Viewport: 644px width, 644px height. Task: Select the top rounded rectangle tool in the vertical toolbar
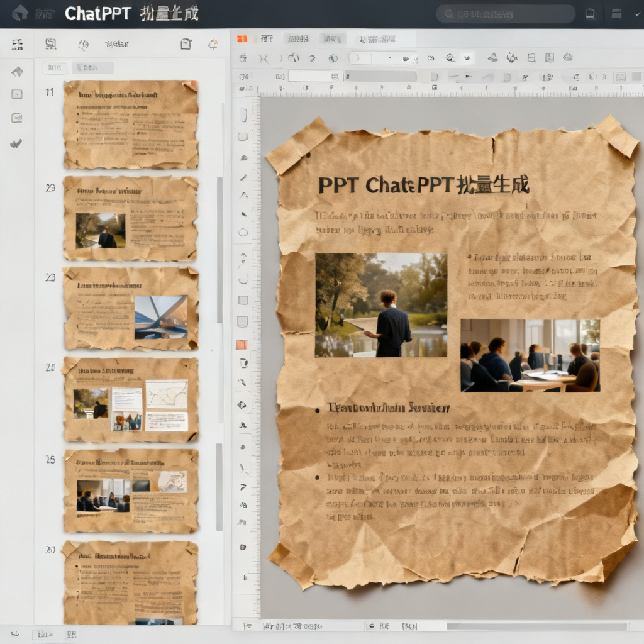click(243, 116)
